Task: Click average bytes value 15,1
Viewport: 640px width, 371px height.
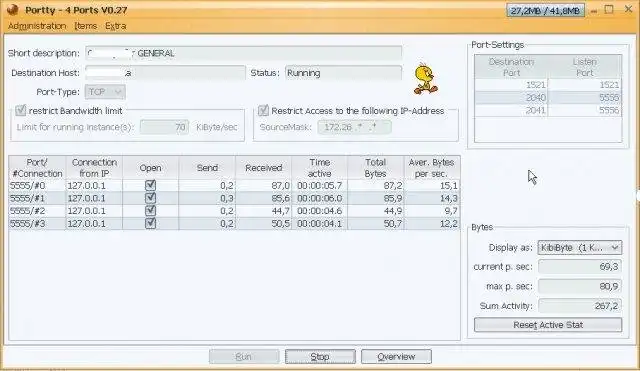Action: (x=432, y=186)
